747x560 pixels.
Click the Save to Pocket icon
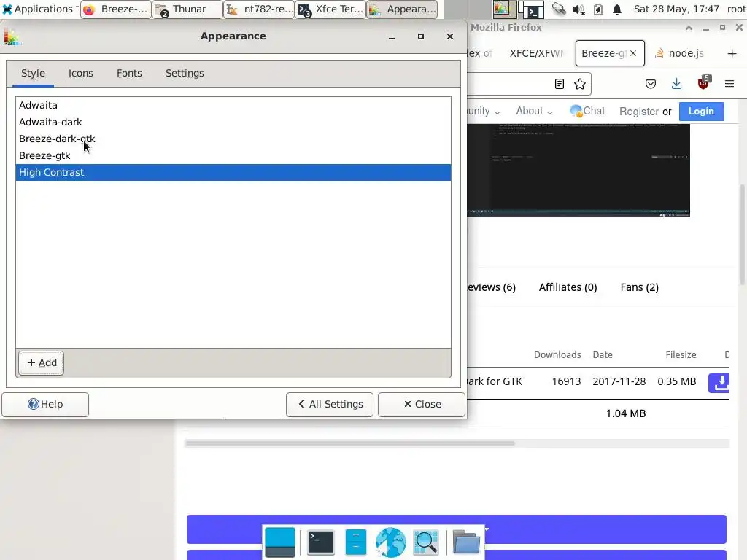650,84
